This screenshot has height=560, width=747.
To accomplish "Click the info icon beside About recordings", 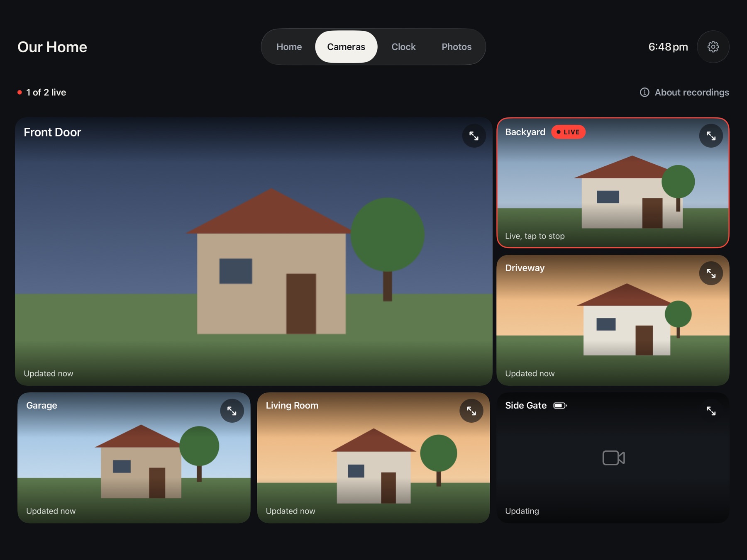I will tap(644, 92).
